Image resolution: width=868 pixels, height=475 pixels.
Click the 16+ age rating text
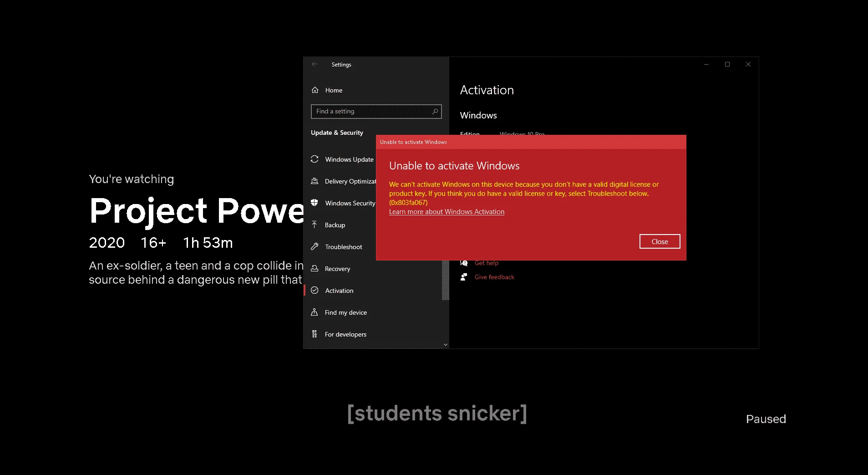(x=153, y=243)
